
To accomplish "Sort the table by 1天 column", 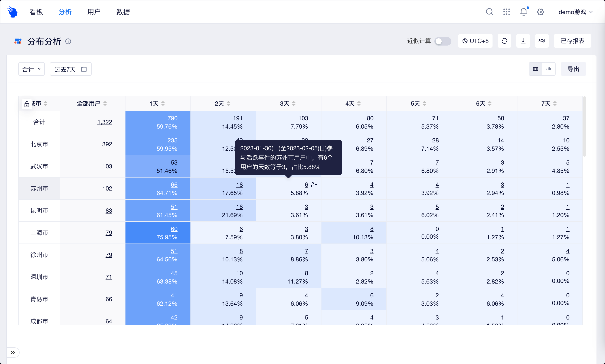I will coord(163,103).
